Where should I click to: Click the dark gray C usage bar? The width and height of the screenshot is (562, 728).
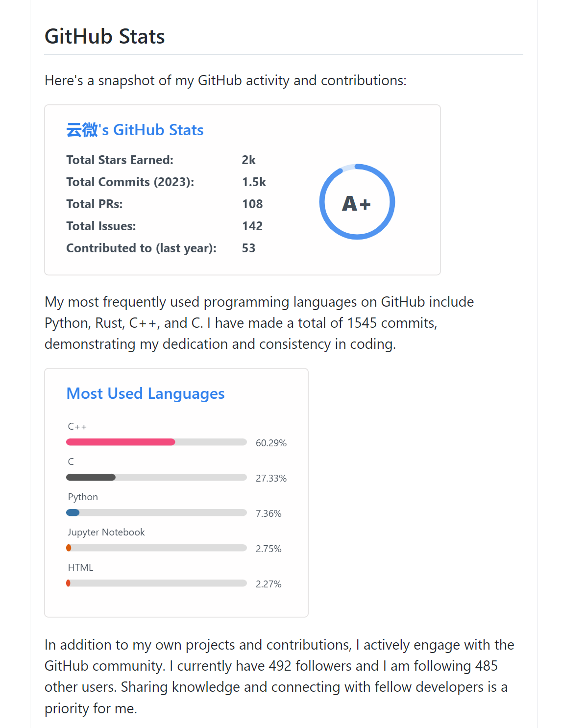tap(91, 478)
